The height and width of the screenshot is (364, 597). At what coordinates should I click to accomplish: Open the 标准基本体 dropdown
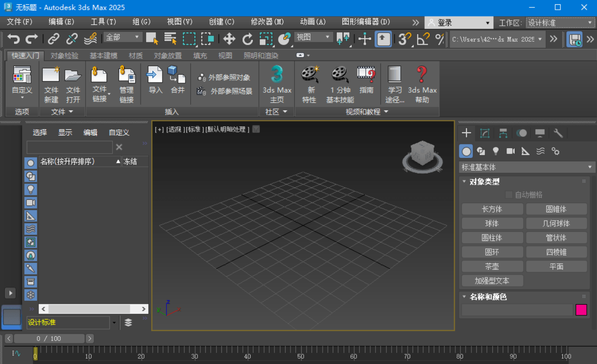click(x=527, y=167)
